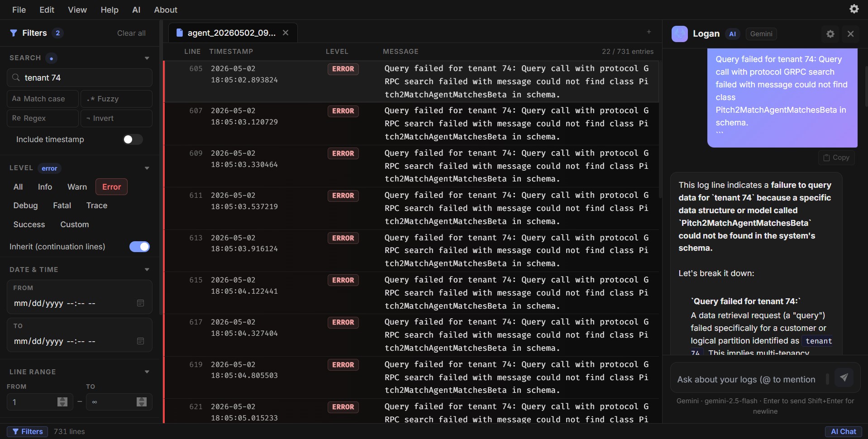Open the About menu
The width and height of the screenshot is (868, 439).
coord(166,10)
